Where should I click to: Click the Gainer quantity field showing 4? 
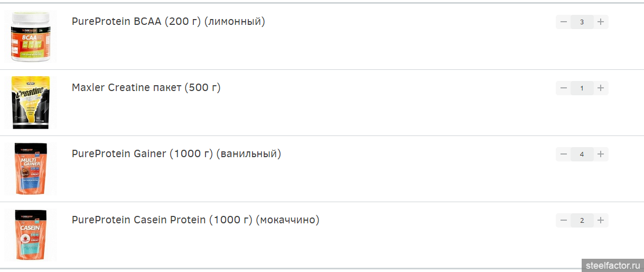tap(582, 154)
